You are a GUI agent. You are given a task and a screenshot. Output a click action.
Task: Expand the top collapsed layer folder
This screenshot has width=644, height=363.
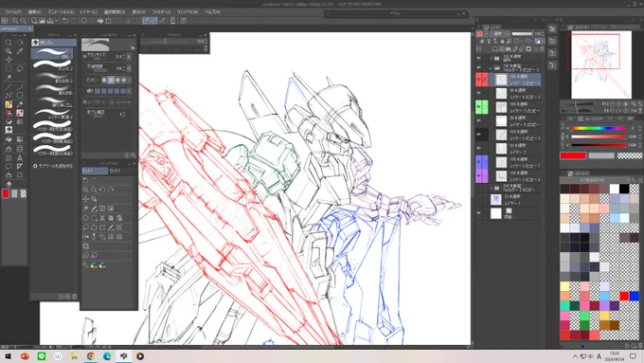[492, 58]
